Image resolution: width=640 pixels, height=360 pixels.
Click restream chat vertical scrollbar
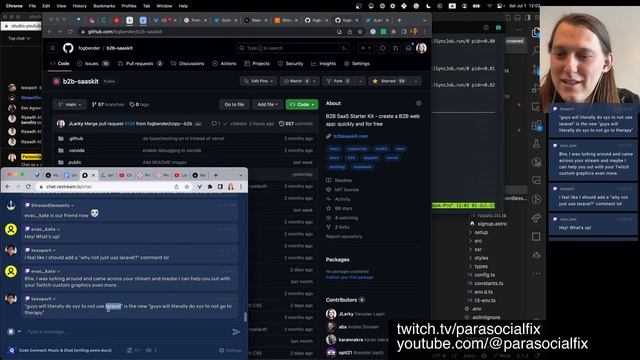pyautogui.click(x=245, y=317)
